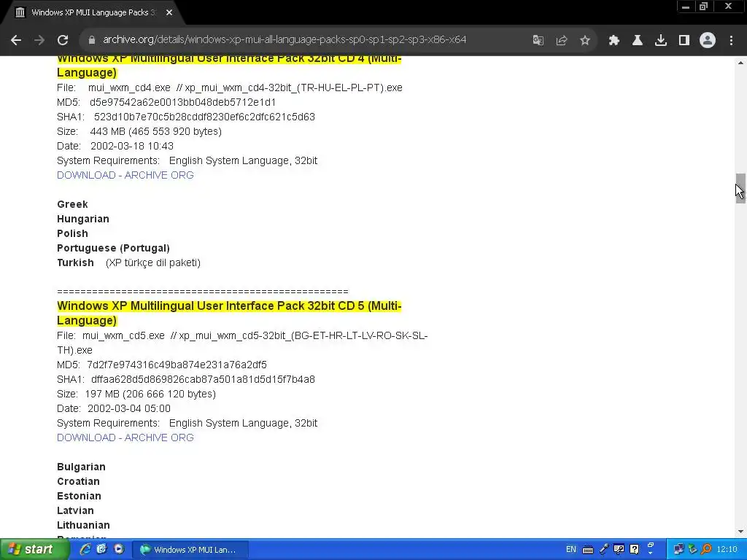Viewport: 747px width, 560px height.
Task: Download CD 4 from Archive Org link
Action: (x=125, y=175)
